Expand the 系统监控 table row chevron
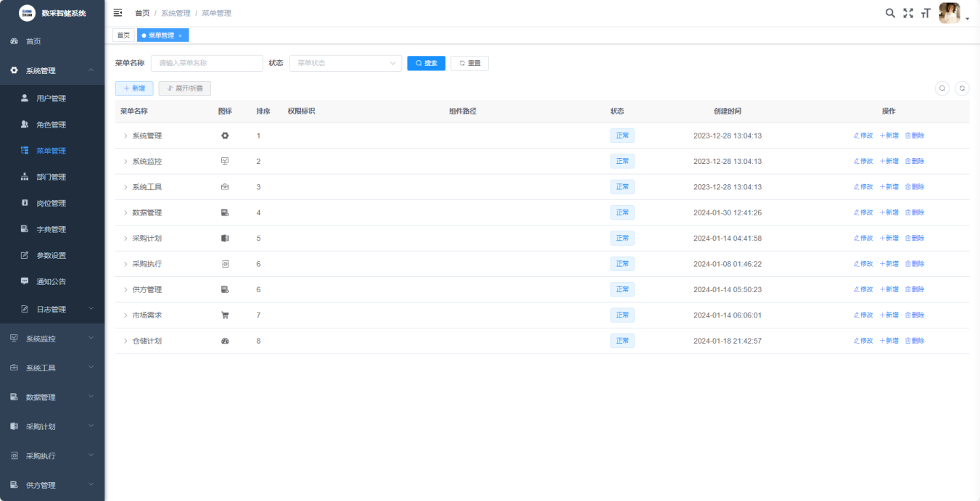980x501 pixels. click(x=125, y=161)
